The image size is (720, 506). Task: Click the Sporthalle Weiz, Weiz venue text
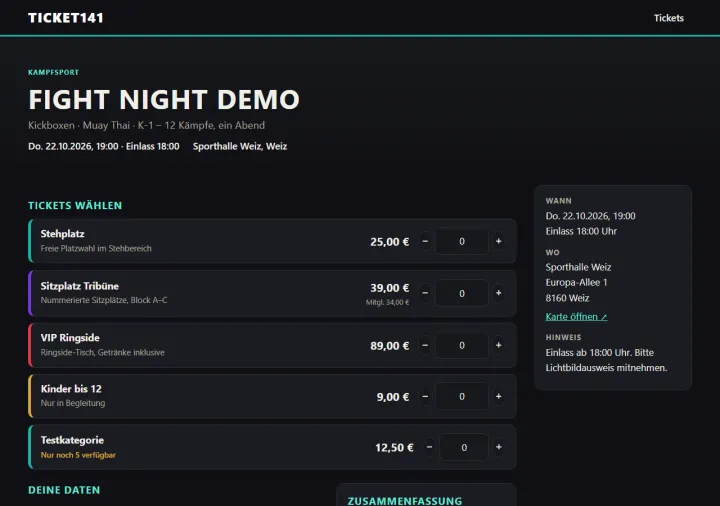pos(240,146)
